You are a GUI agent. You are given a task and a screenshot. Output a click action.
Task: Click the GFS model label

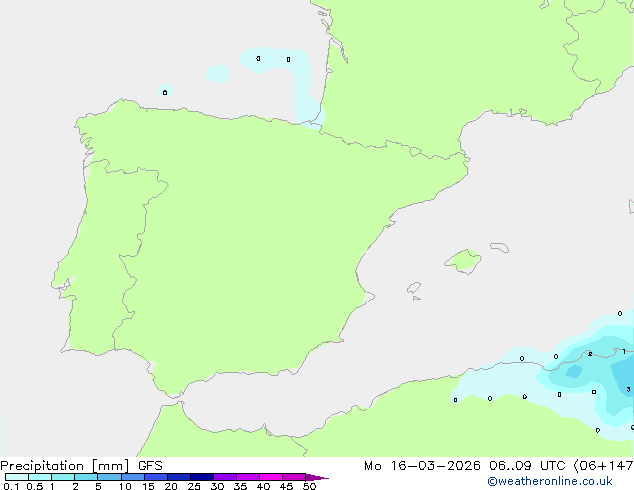150,465
